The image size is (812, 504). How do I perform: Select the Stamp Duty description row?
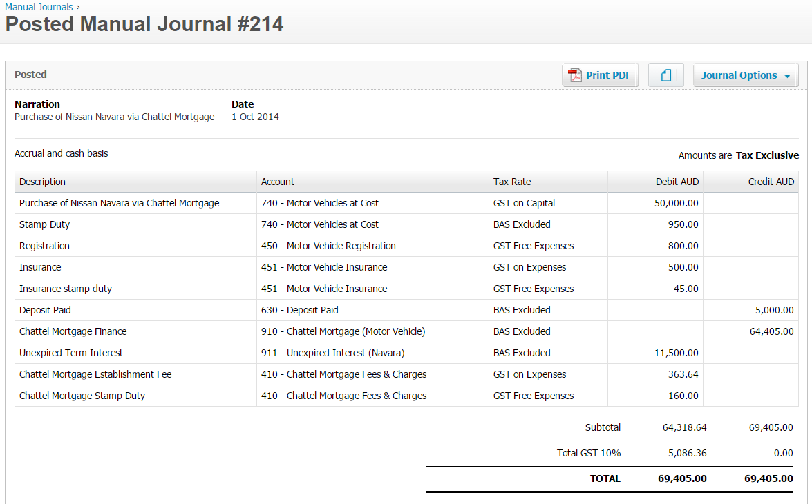[44, 224]
